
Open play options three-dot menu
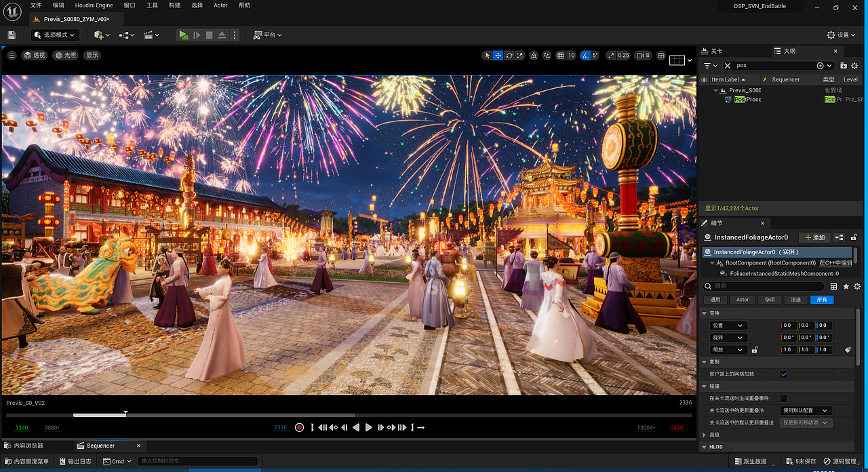[x=235, y=35]
